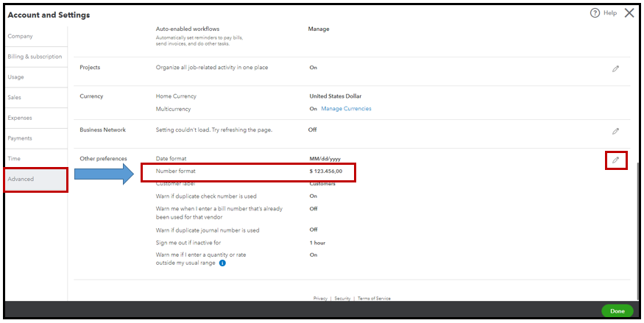644x323 pixels.
Task: Click the pencil icon for Projects
Action: tap(615, 68)
